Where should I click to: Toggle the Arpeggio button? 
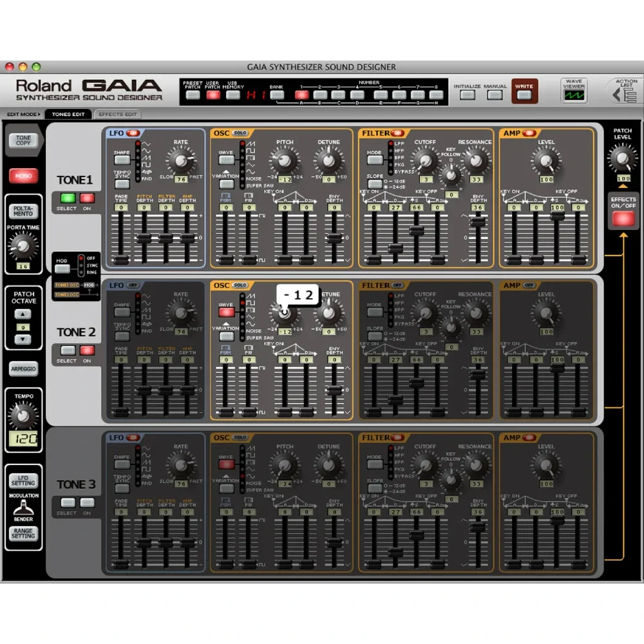coord(23,369)
